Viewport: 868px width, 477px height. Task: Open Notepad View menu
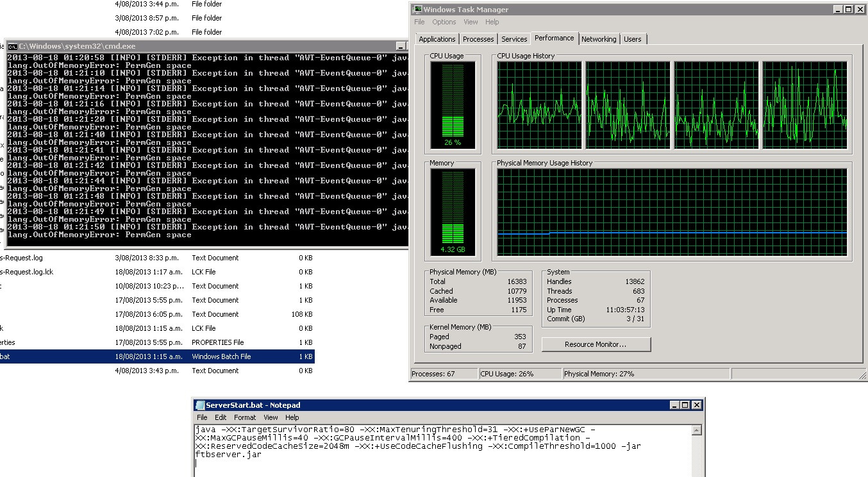pos(271,417)
